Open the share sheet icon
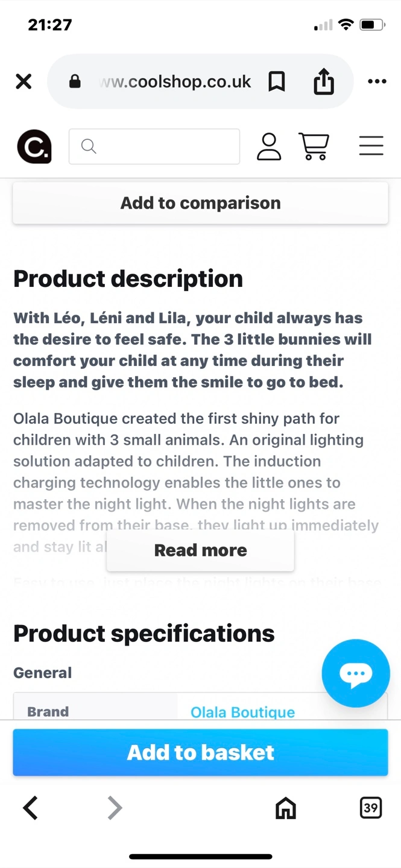Viewport: 401px width, 868px height. [324, 81]
